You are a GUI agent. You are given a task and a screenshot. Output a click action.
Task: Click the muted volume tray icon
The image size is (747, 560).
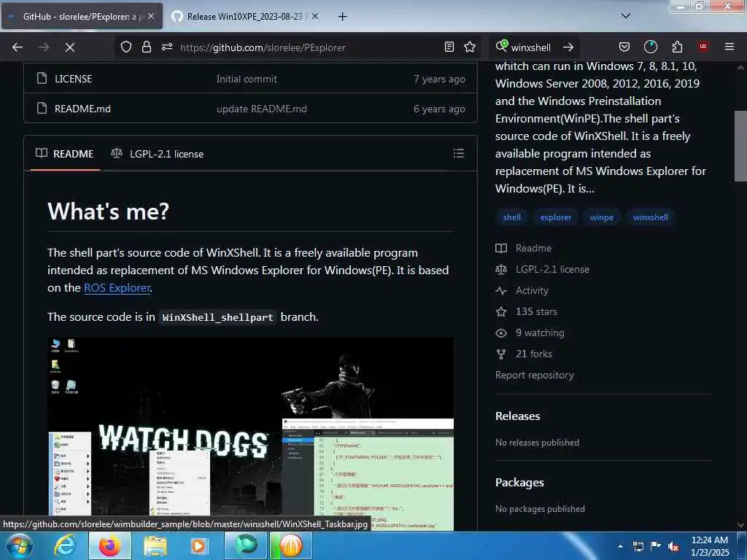[673, 546]
